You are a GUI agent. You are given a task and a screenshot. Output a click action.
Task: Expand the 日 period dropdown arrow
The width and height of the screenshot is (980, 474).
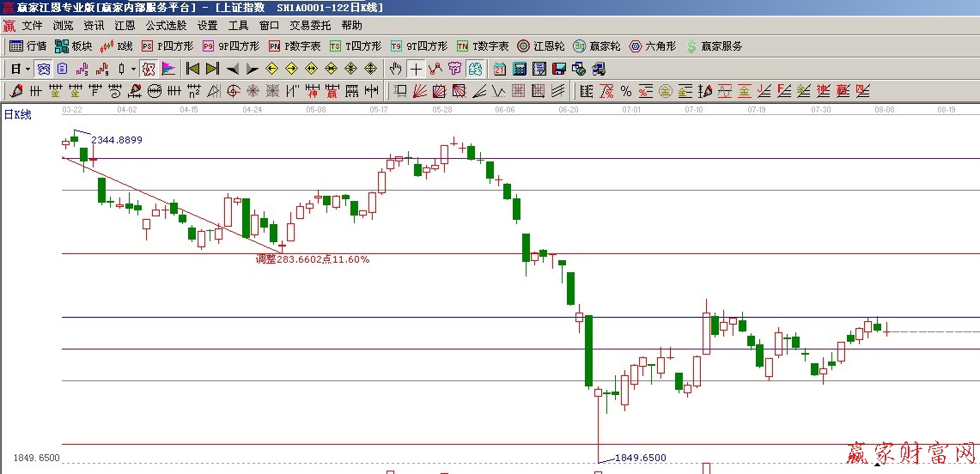pos(27,69)
